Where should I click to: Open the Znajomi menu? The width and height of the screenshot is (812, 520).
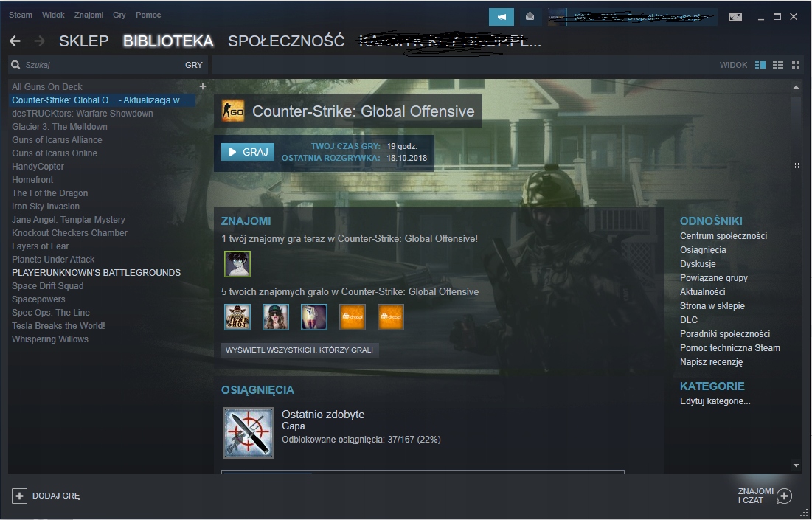(x=89, y=15)
